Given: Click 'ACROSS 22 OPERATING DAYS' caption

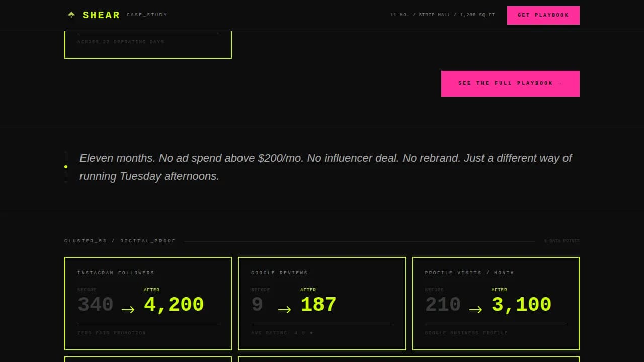Looking at the screenshot, I should pos(121,42).
